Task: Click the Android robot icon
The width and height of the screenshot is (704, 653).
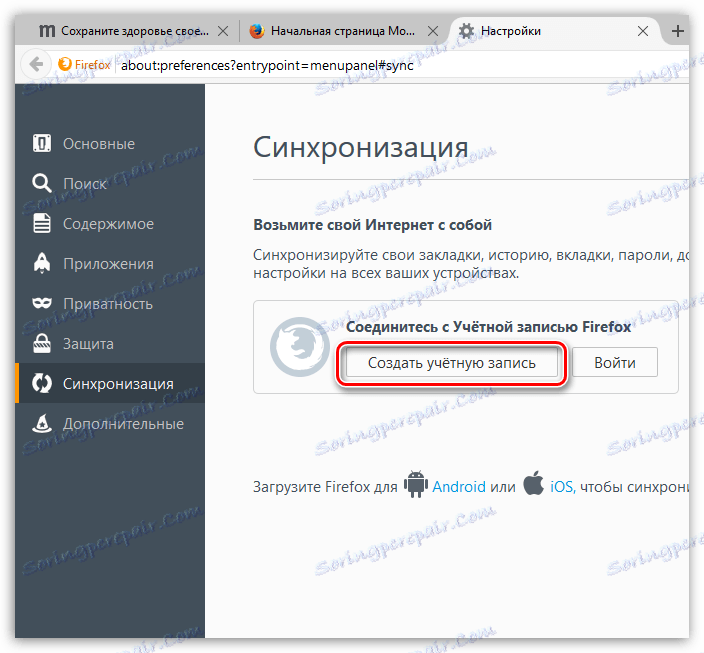Action: click(416, 484)
